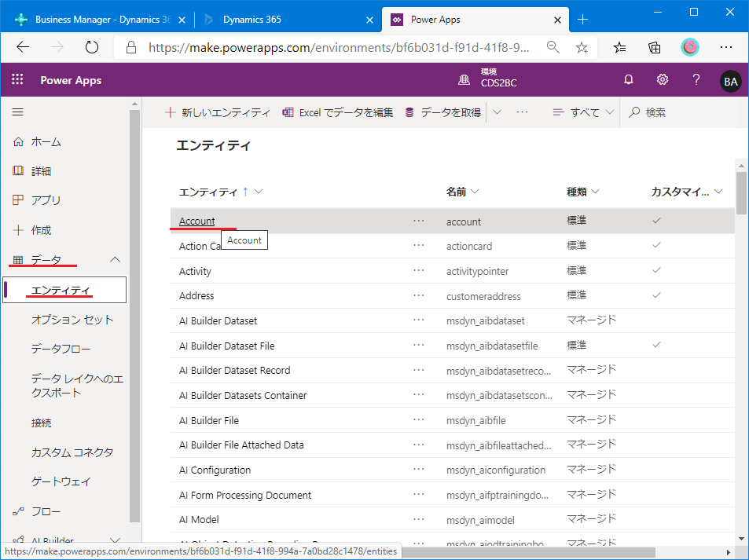Open the AI Configuration entity
Screen dimensions: 749x560
215,470
